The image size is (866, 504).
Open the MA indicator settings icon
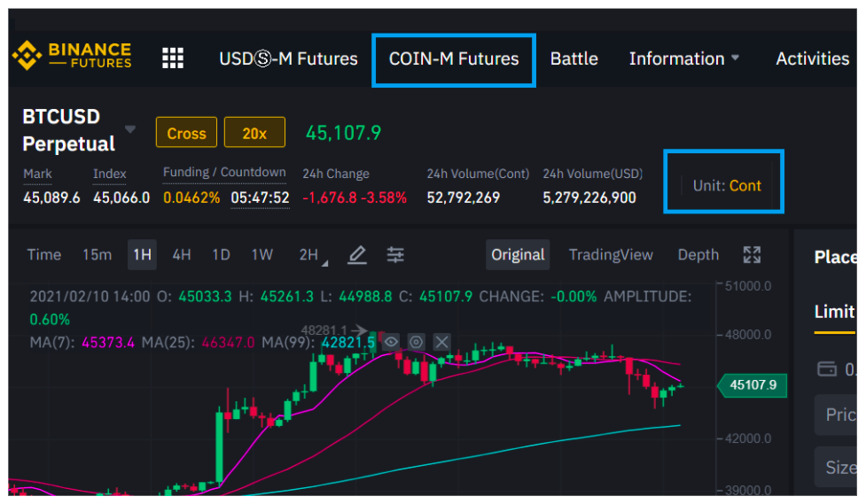click(416, 341)
